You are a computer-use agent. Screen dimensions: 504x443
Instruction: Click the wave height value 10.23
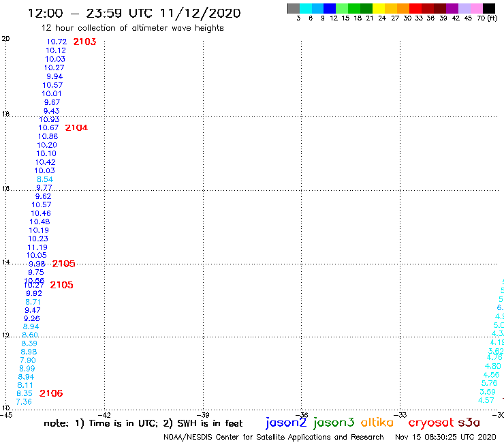38,239
